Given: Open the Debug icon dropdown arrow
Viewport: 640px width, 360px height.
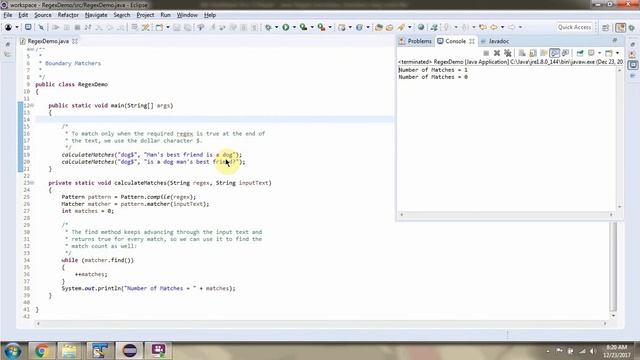Looking at the screenshot, I should coord(276,27).
